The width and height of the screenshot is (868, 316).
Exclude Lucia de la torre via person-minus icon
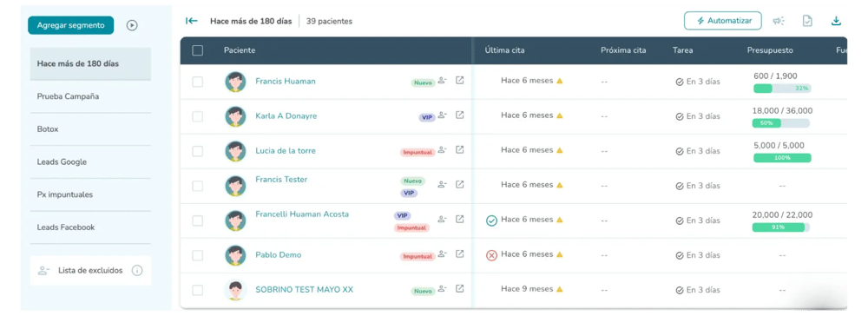click(x=442, y=149)
